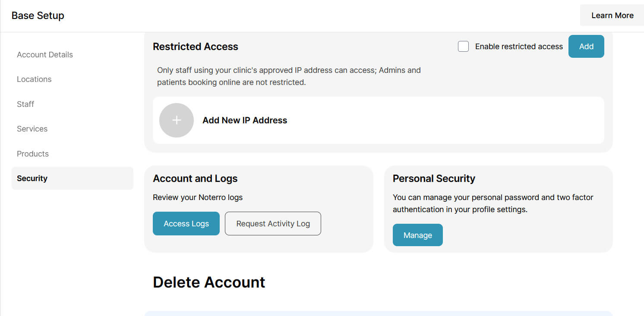The width and height of the screenshot is (644, 316).
Task: Click the plus icon to add new IP address
Action: tap(177, 120)
